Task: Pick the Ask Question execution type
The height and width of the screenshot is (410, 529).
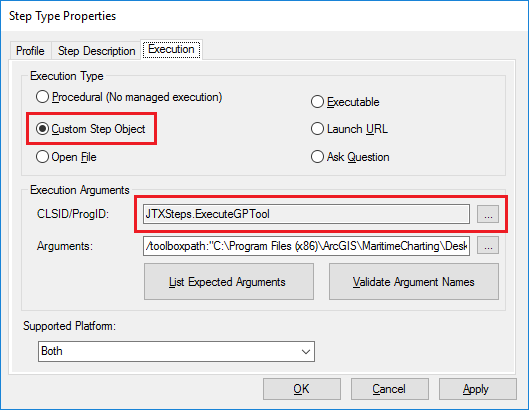Action: (x=350, y=157)
